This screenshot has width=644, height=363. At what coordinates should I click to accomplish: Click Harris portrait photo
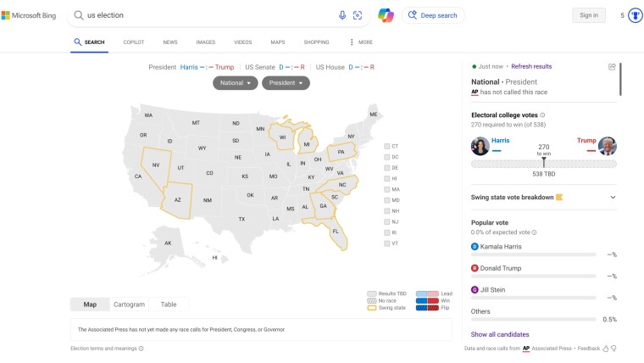pos(480,147)
